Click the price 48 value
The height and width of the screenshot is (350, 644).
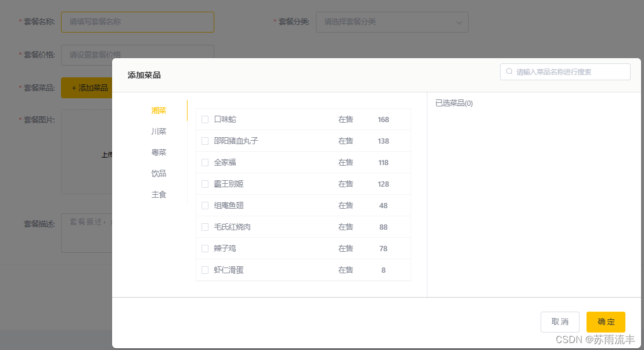coord(383,206)
